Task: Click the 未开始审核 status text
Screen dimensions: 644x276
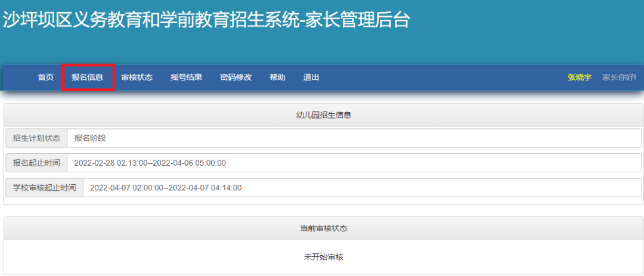Action: pos(324,258)
